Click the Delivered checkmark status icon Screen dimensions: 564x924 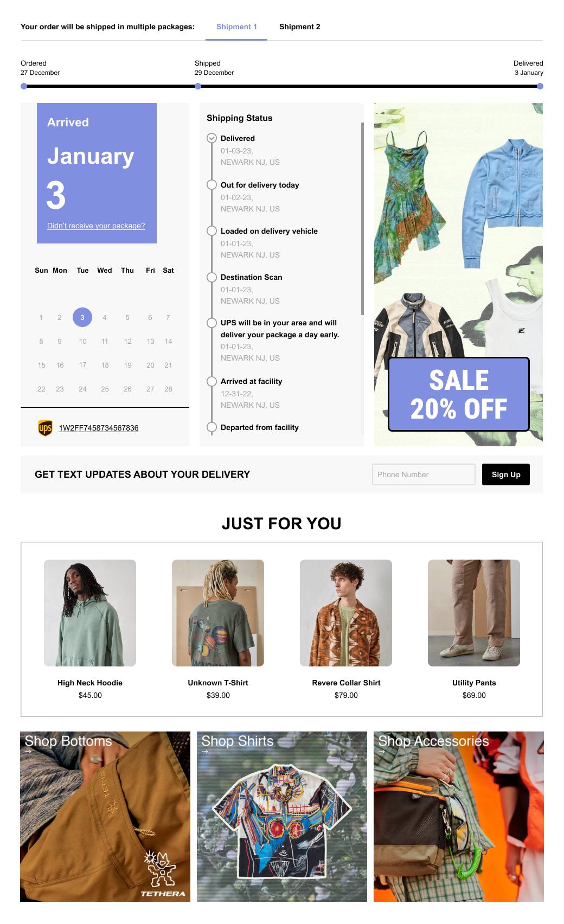tap(212, 138)
